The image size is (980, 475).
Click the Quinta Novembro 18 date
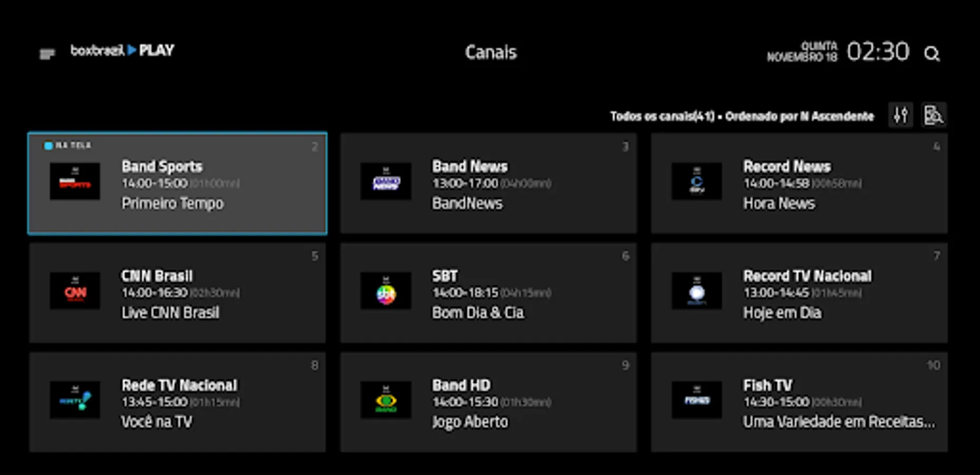(802, 52)
